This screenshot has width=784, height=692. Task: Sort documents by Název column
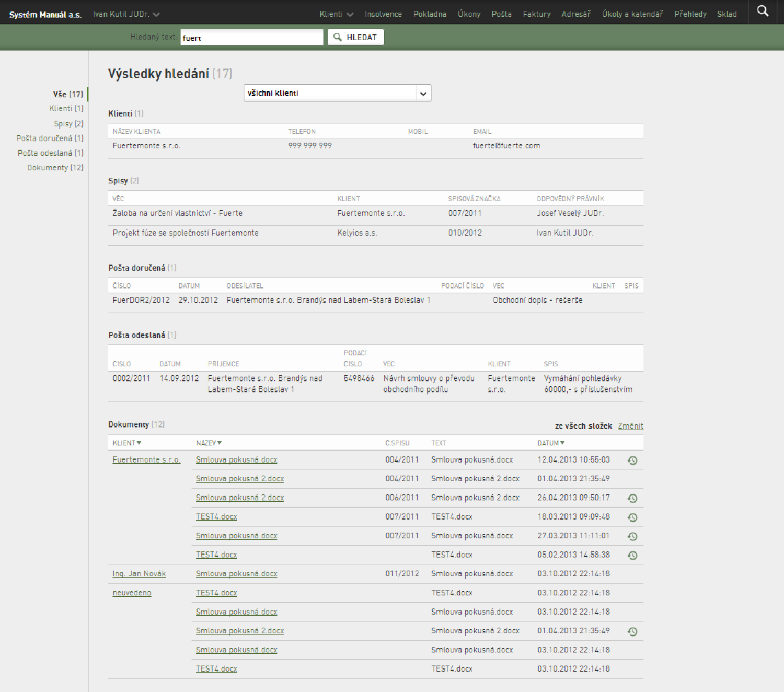[x=209, y=443]
